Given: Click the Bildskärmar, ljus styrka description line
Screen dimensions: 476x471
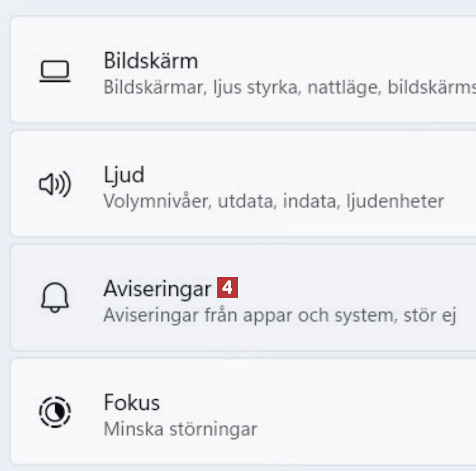Looking at the screenshot, I should [x=237, y=87].
